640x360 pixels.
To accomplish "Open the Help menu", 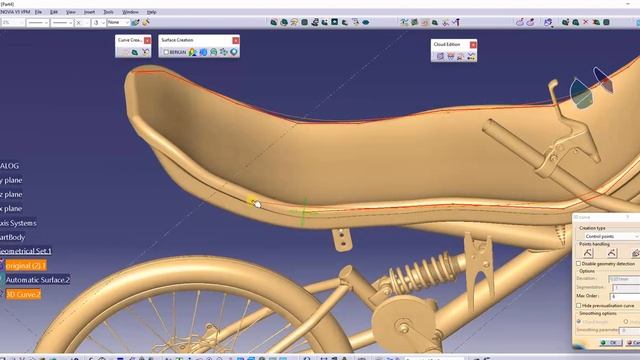I will tap(151, 12).
